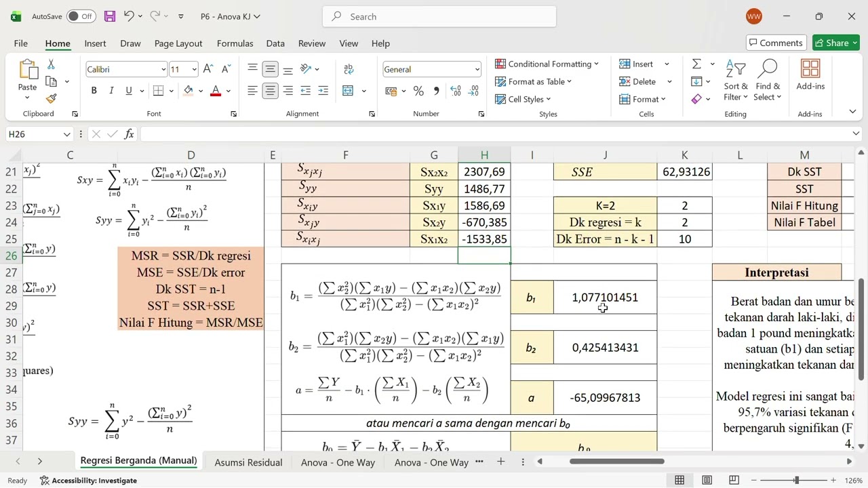Toggle Italic formatting
Viewport: 868px width, 488px height.
pyautogui.click(x=111, y=91)
